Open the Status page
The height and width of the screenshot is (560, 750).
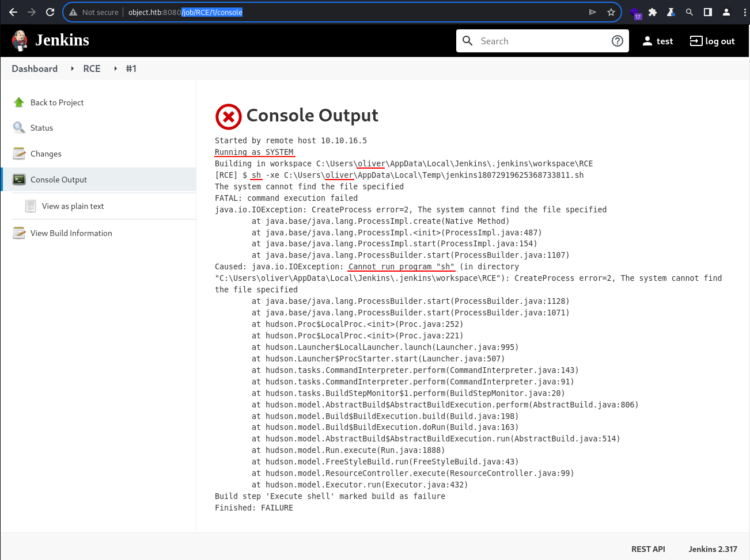point(41,128)
